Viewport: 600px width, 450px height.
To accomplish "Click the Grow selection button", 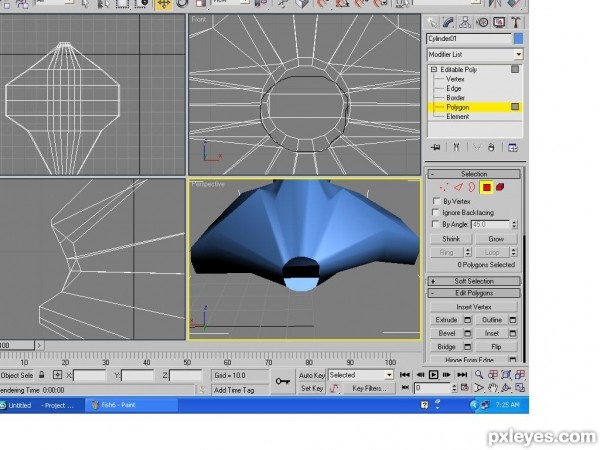I will [496, 239].
